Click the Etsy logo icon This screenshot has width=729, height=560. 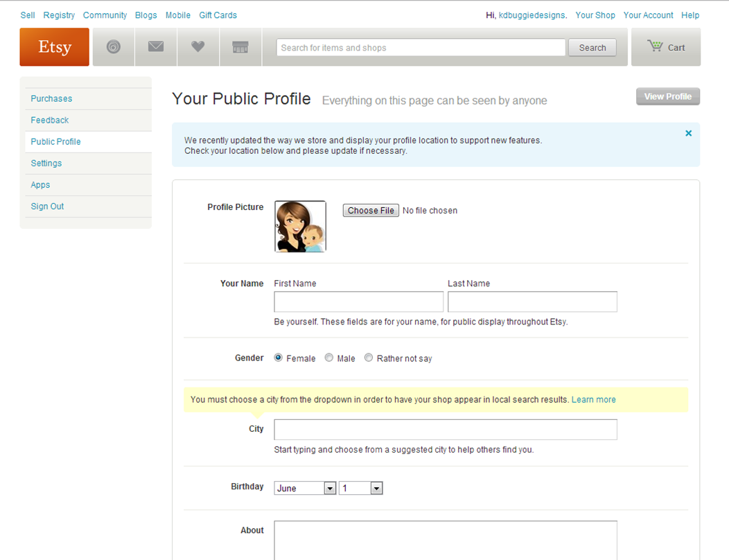54,46
